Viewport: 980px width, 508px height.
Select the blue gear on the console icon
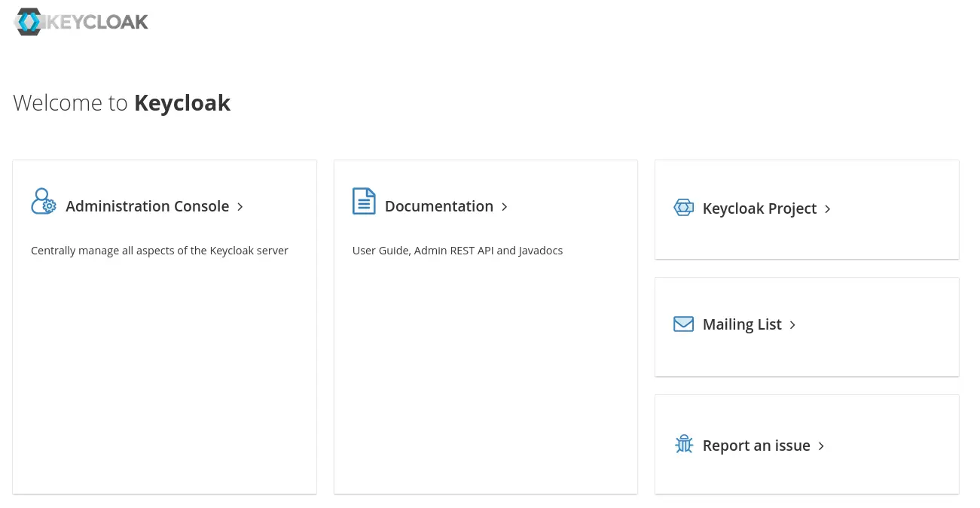click(50, 207)
